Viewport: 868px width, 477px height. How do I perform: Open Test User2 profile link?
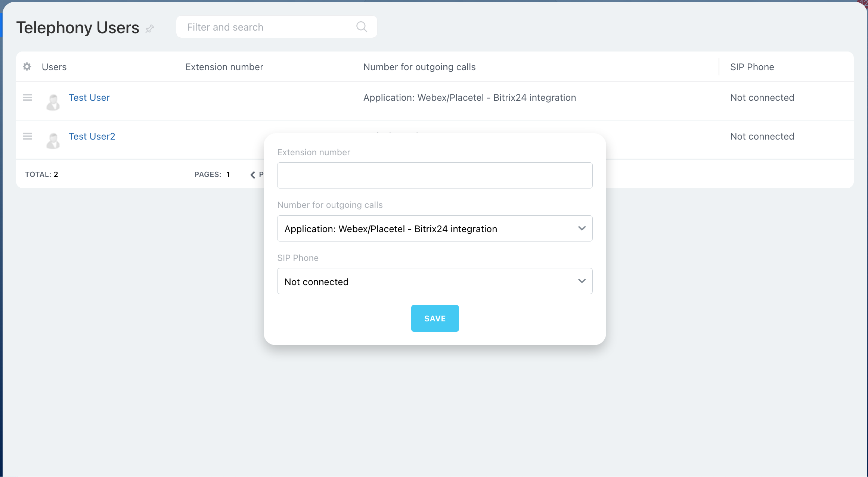(x=92, y=136)
